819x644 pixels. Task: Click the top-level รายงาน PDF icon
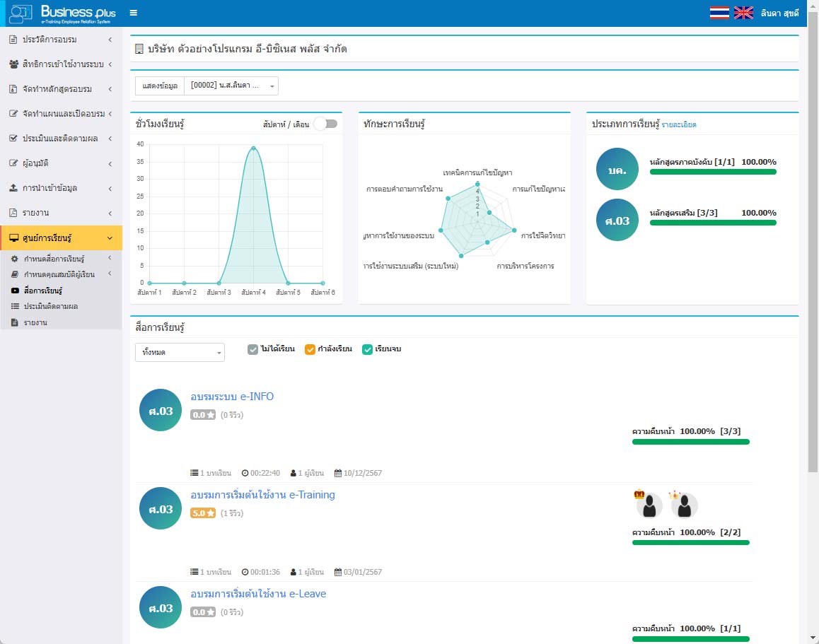pyautogui.click(x=13, y=213)
